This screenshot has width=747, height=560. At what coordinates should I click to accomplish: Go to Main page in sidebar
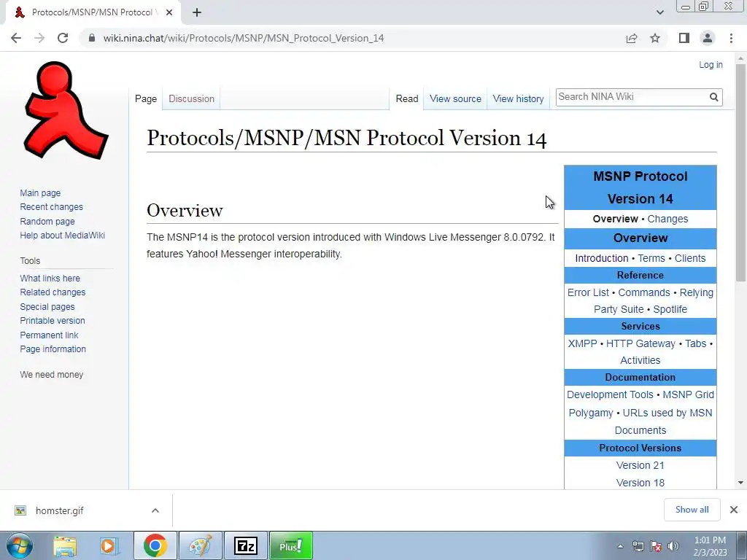tap(40, 192)
